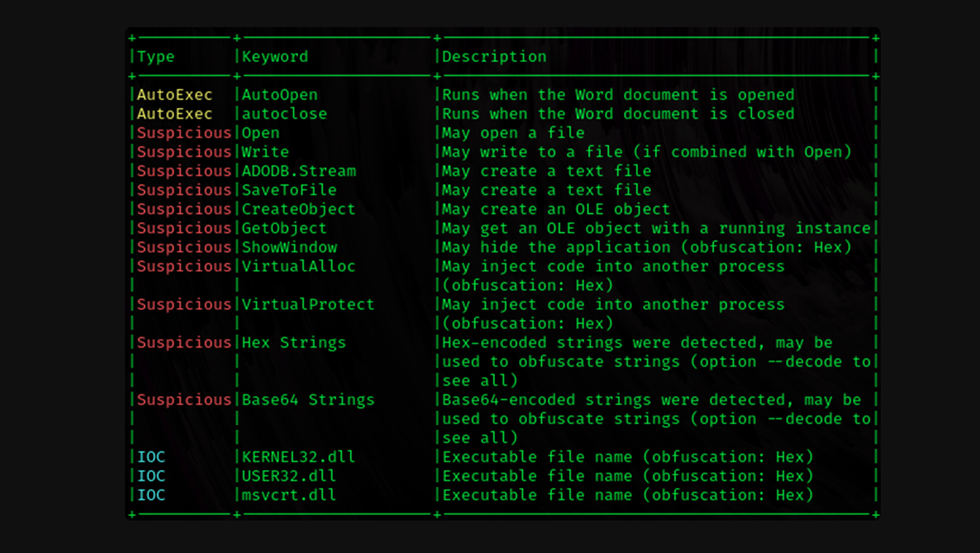Screen dimensions: 980x553
Task: Click "May open a file" description
Action: tap(513, 133)
